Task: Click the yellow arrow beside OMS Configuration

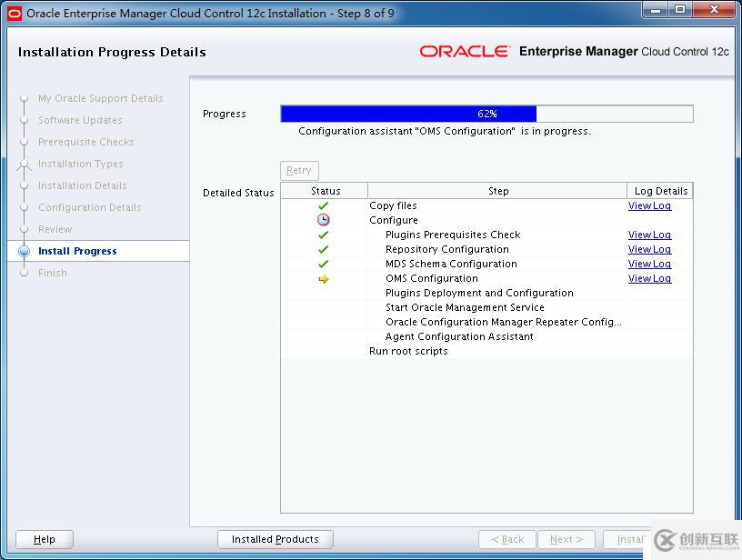Action: (322, 278)
